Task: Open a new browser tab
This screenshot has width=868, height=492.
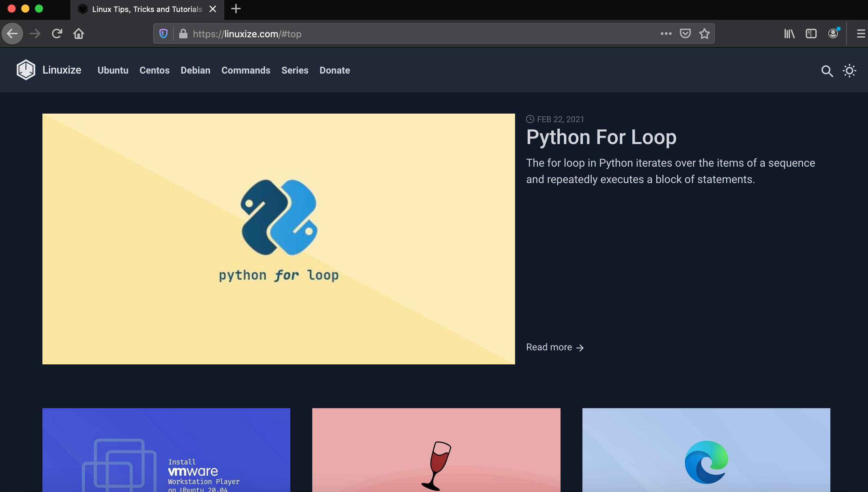Action: [x=236, y=9]
